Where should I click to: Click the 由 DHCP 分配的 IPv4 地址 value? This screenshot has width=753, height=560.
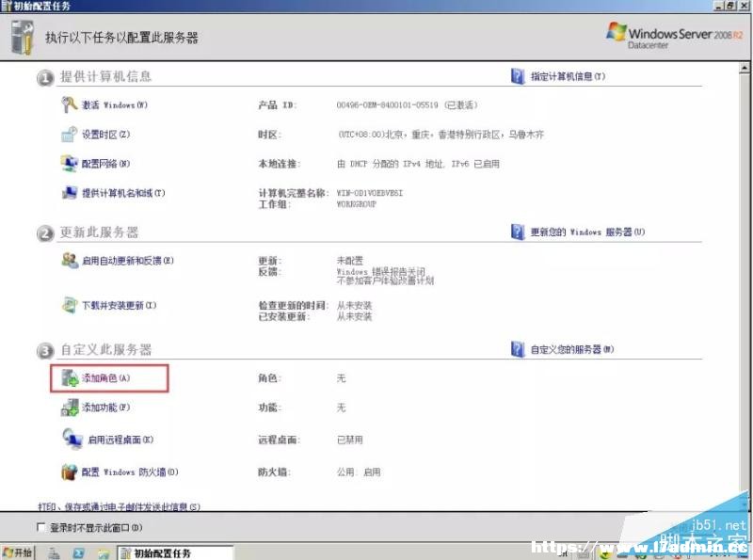tap(418, 164)
